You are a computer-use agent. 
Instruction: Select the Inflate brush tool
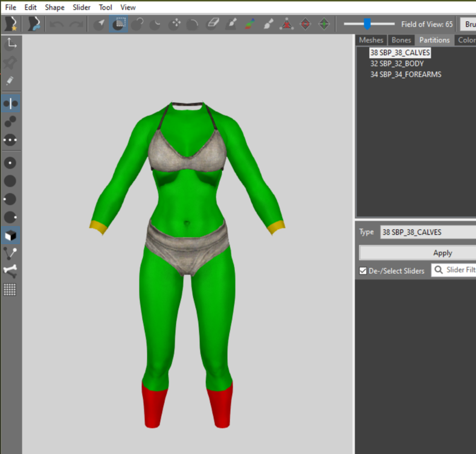[137, 24]
